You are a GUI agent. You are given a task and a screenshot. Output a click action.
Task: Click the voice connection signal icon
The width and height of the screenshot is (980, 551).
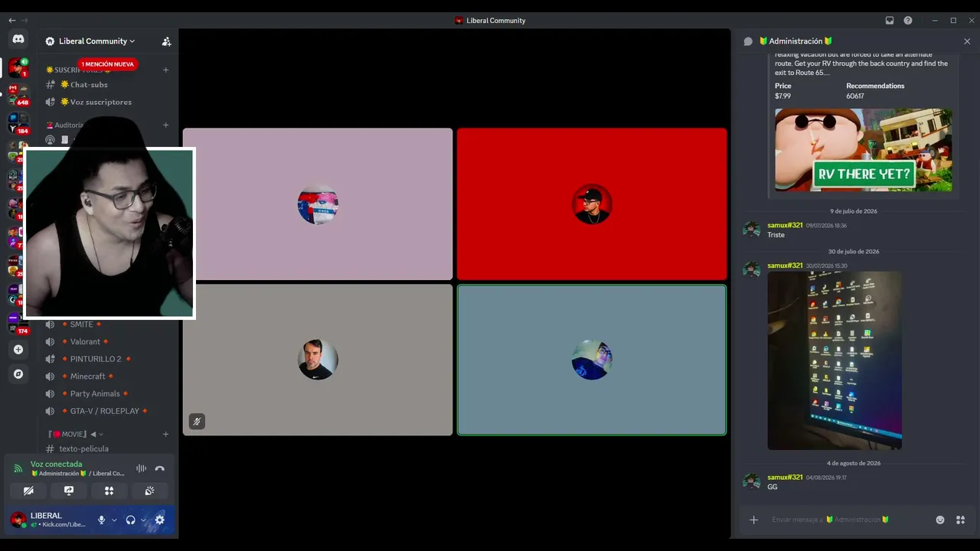18,468
